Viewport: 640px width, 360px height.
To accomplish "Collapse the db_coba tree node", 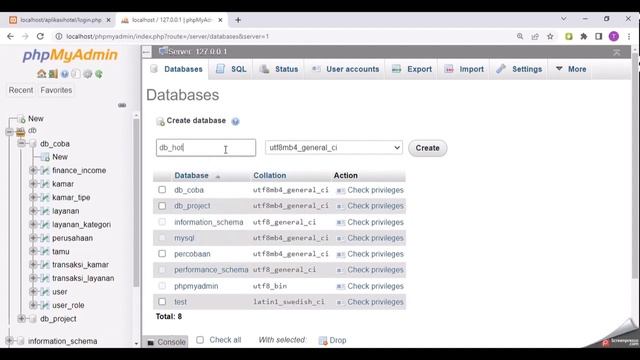I will [x=22, y=143].
